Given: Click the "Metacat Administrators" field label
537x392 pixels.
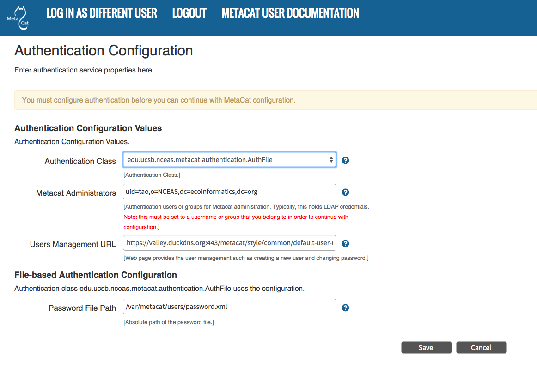Looking at the screenshot, I should [76, 193].
